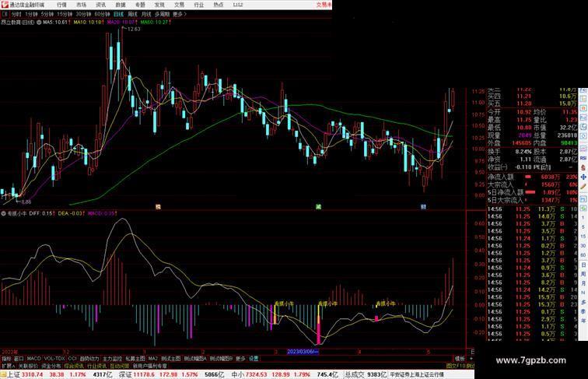Open the 行情 menu
Screen dimensions: 588x379
pyautogui.click(x=61, y=5)
